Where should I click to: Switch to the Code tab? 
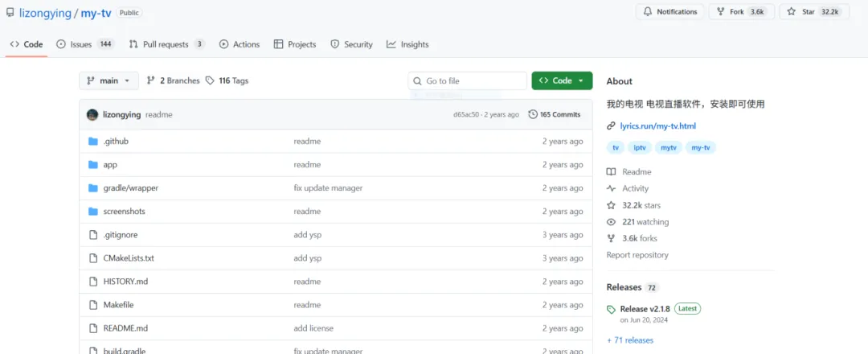(x=27, y=44)
